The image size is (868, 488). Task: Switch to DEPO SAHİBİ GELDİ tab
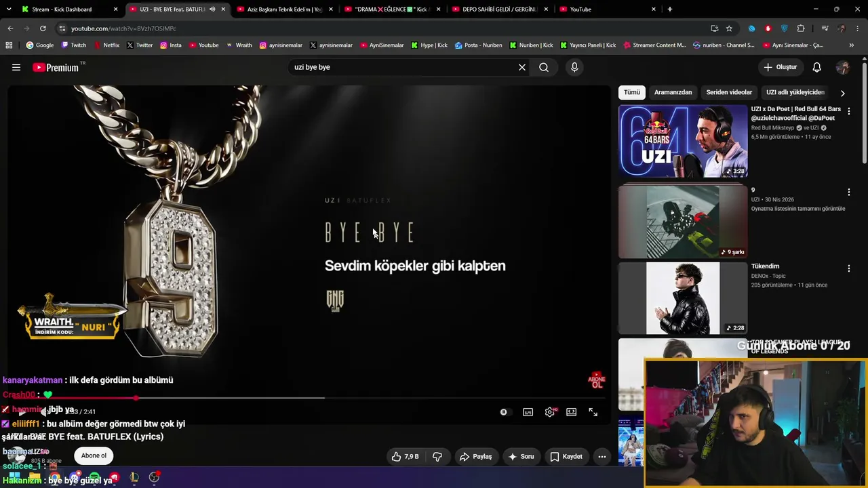click(x=500, y=9)
